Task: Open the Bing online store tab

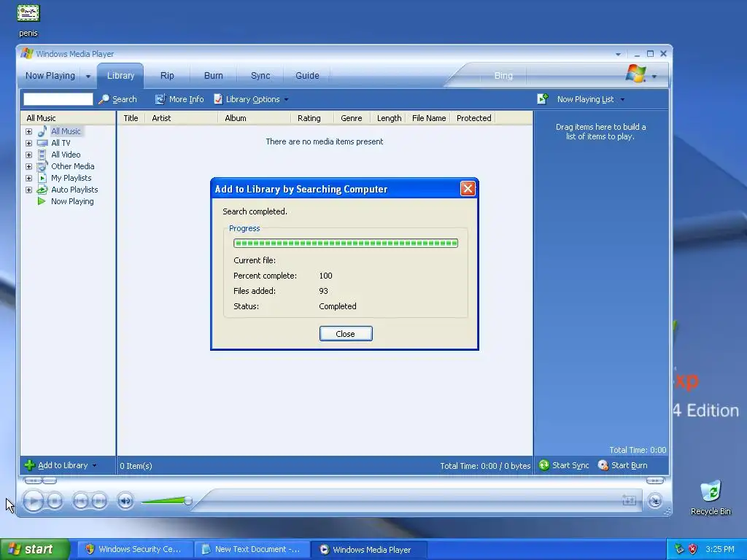Action: [x=503, y=76]
